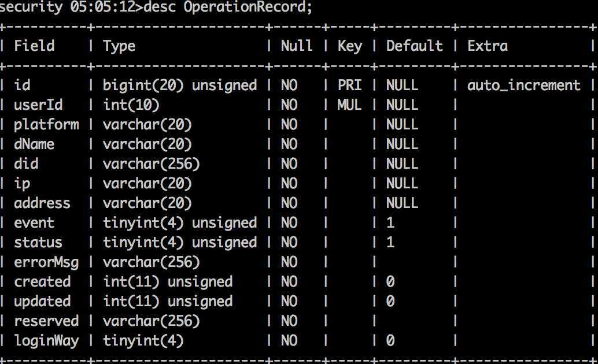Select the Type column header
Viewport: 598px width, 364px height.
(x=119, y=46)
